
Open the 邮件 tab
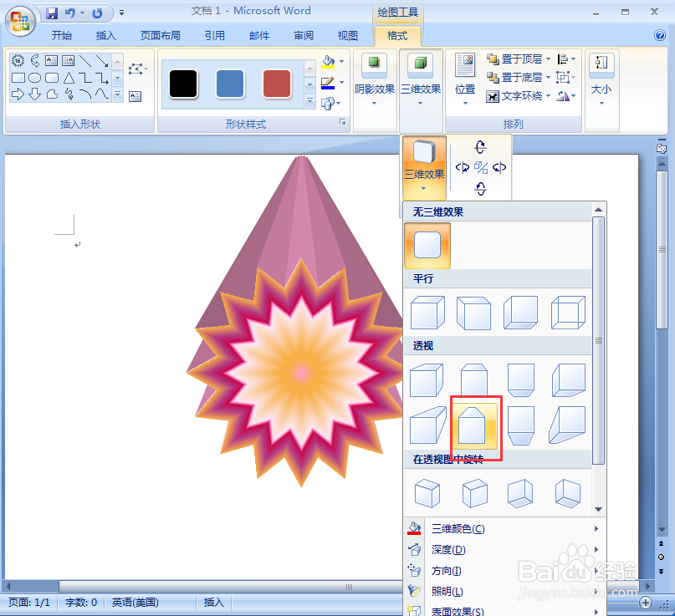pos(259,36)
